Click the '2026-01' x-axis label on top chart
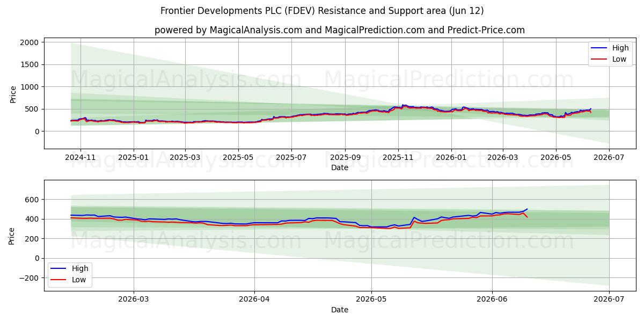Screen dimensions: 644x322 coord(451,157)
